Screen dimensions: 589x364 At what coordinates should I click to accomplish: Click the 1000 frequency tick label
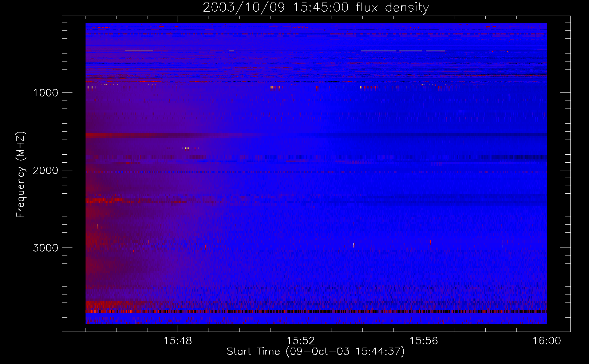click(46, 93)
